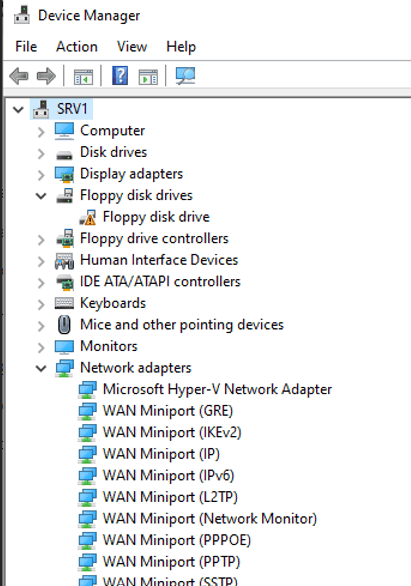Select Microsoft Hyper-V Network Adapter
The width and height of the screenshot is (411, 586).
[x=217, y=389]
